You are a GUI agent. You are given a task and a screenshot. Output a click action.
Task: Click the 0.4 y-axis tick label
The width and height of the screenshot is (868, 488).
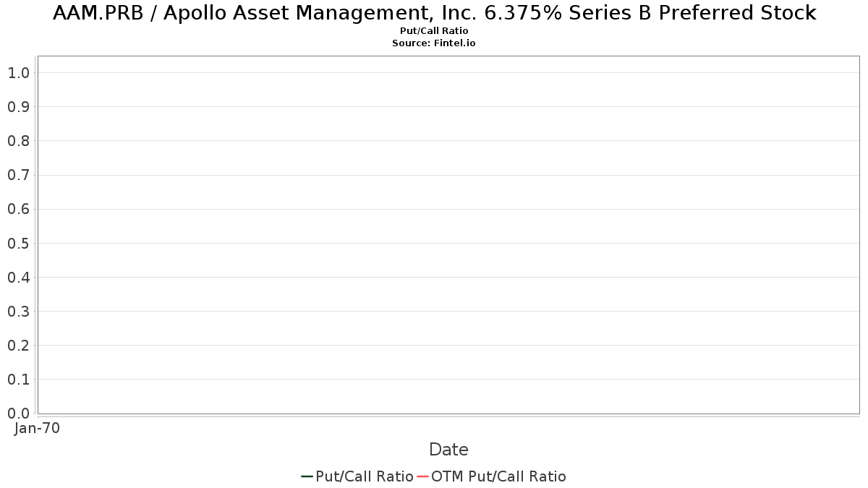point(18,277)
